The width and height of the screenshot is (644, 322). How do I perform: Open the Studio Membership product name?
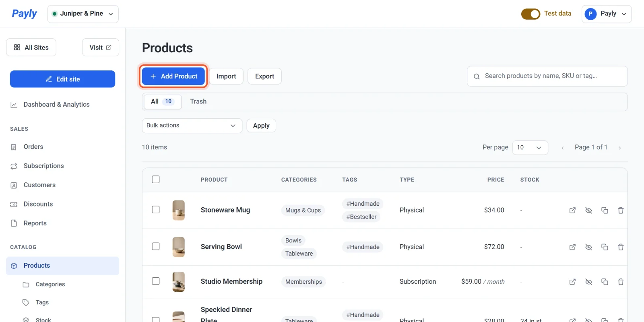click(231, 281)
